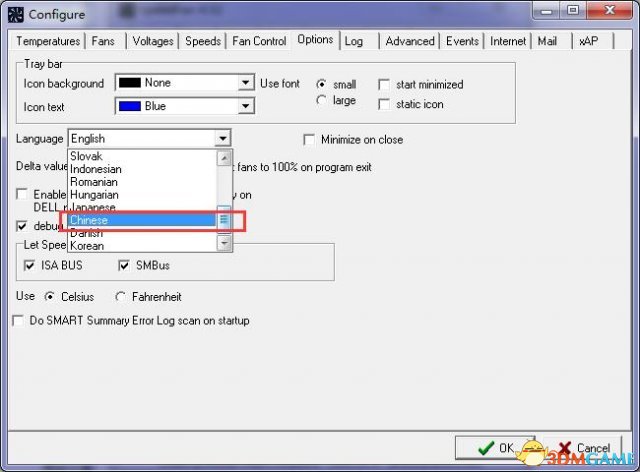Confirm settings with the OK button

(x=495, y=448)
